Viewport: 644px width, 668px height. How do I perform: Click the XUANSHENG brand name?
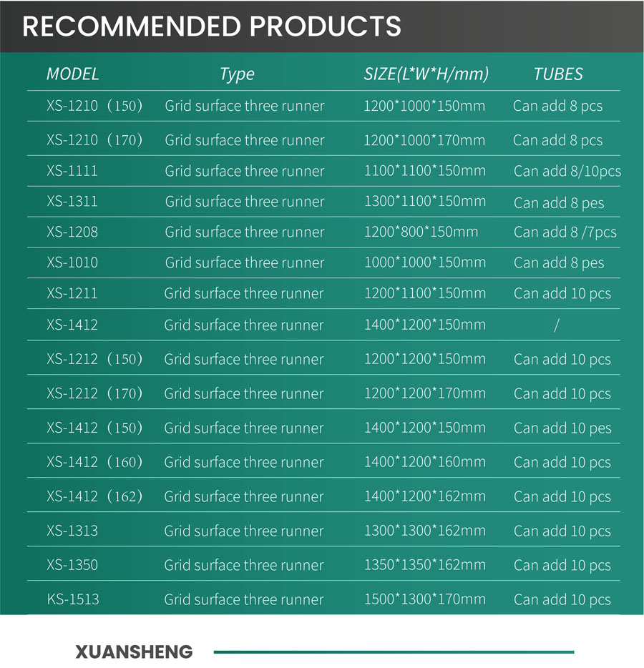134,652
